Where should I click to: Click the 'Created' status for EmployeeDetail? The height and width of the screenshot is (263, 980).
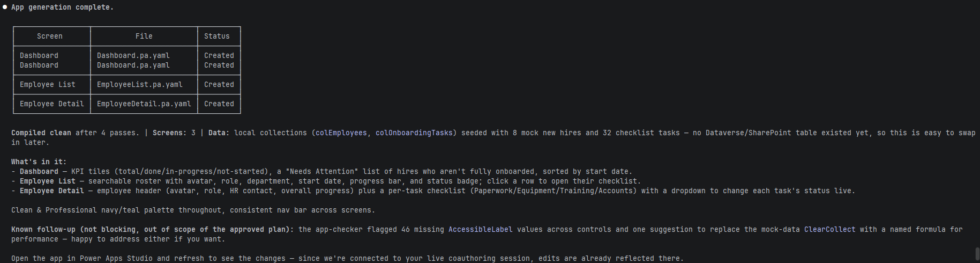219,104
